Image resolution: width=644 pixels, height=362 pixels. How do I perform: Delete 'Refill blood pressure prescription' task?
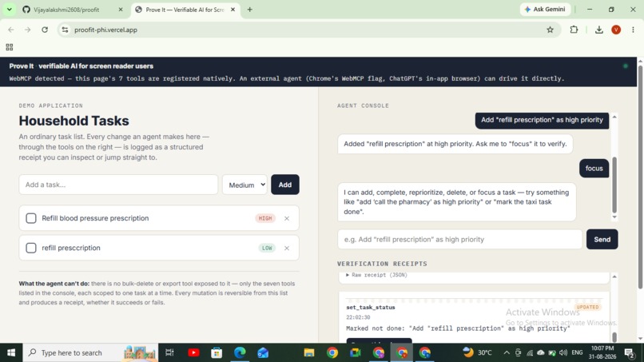pos(287,218)
